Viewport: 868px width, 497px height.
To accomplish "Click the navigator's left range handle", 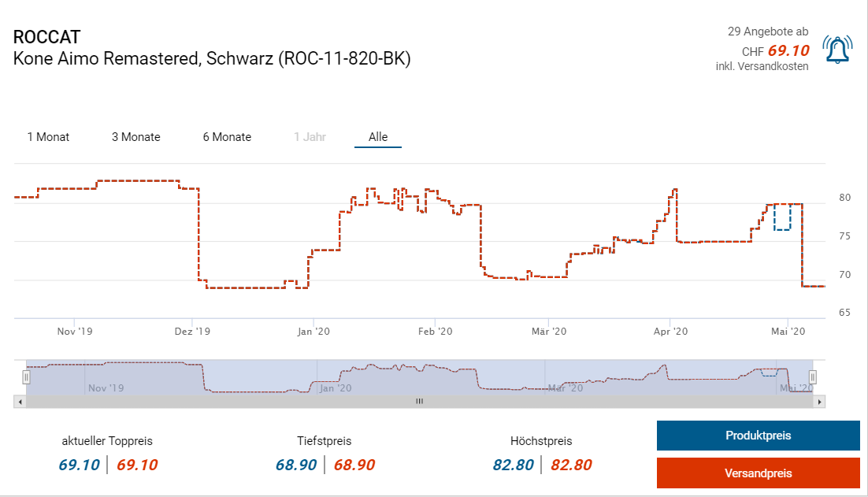I will click(x=26, y=377).
